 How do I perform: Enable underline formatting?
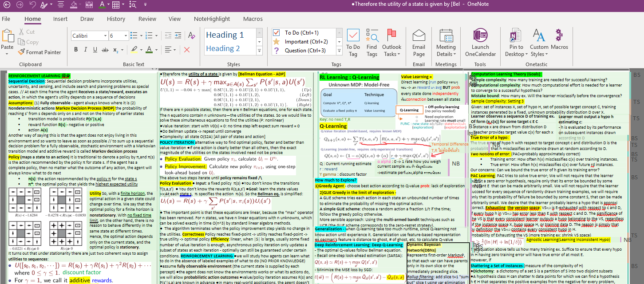pos(95,50)
